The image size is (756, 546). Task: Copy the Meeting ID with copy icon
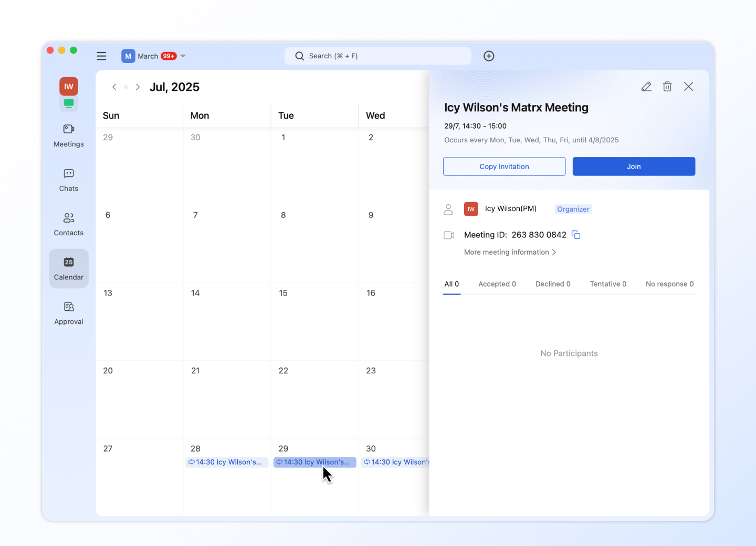pos(576,235)
